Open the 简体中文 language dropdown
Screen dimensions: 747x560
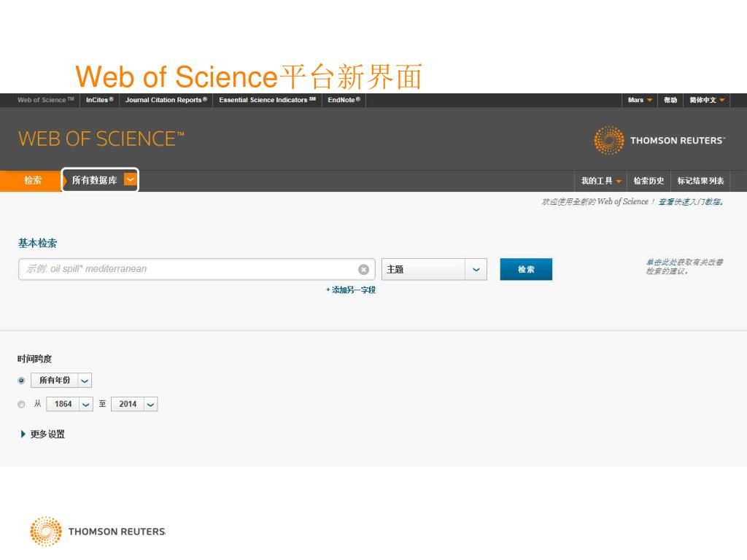click(x=707, y=100)
